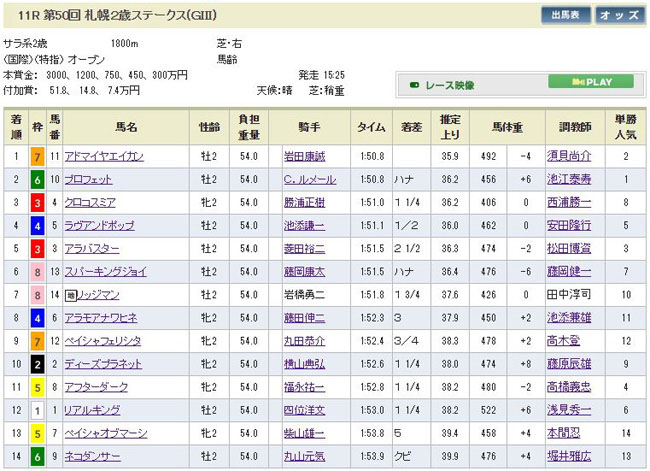Click the blue frame 4 badge for ラヴアンドポップ

(38, 225)
